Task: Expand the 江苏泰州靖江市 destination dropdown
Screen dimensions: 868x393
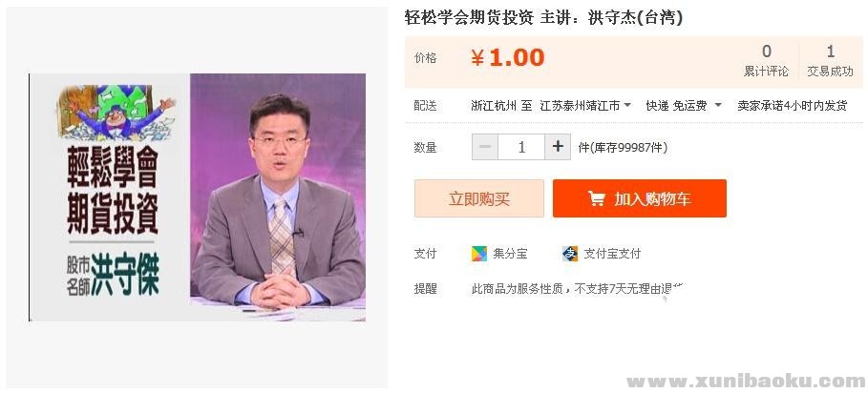Action: click(x=585, y=106)
